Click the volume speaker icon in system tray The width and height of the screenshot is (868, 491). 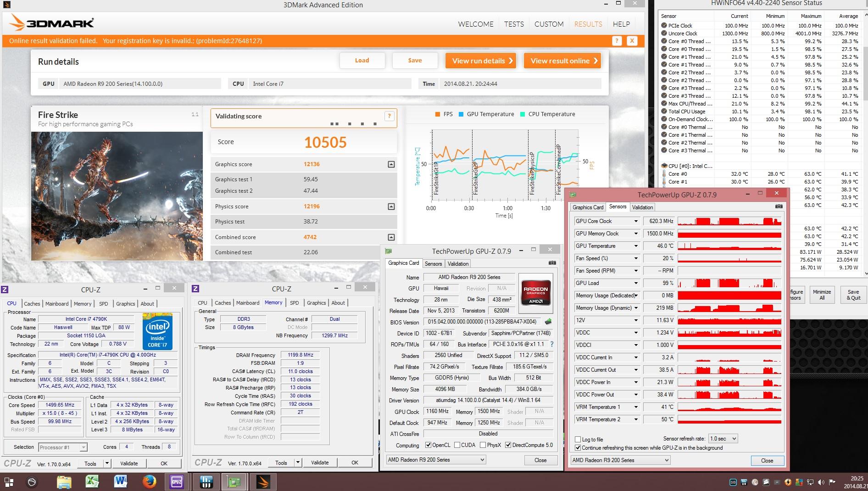(x=821, y=482)
